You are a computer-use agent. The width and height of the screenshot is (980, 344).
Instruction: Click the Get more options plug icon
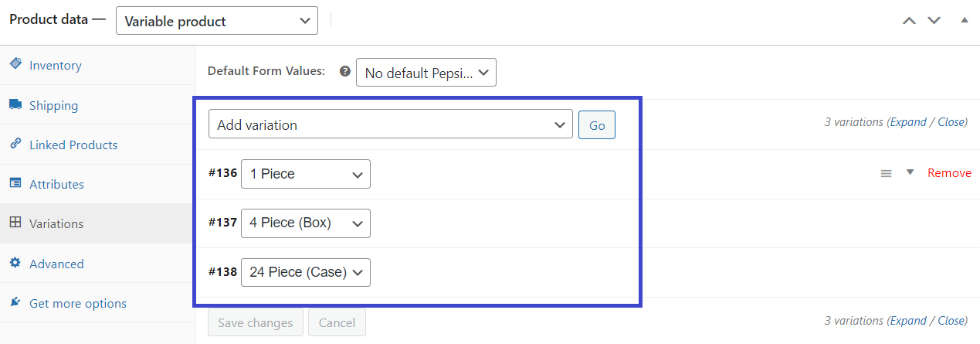[15, 302]
